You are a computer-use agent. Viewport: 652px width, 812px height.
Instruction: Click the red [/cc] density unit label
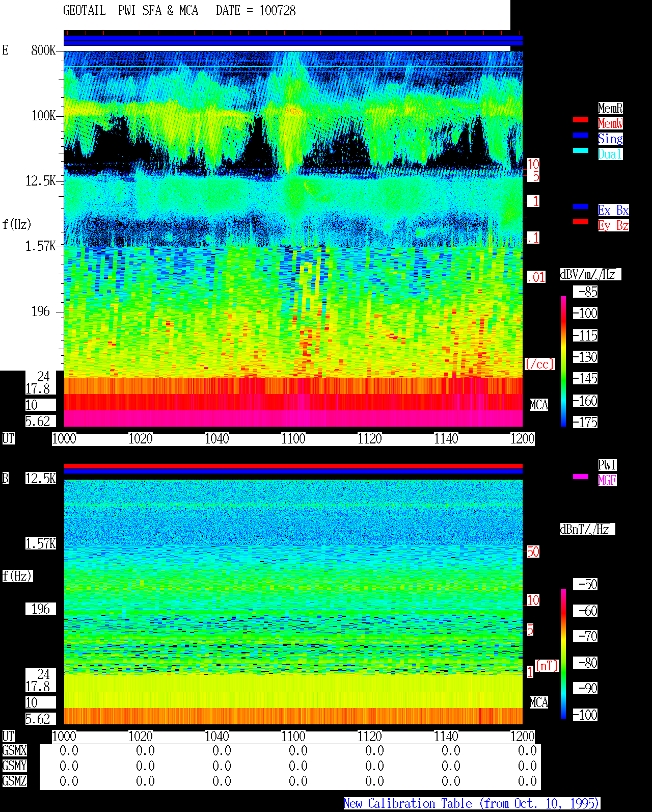click(539, 364)
